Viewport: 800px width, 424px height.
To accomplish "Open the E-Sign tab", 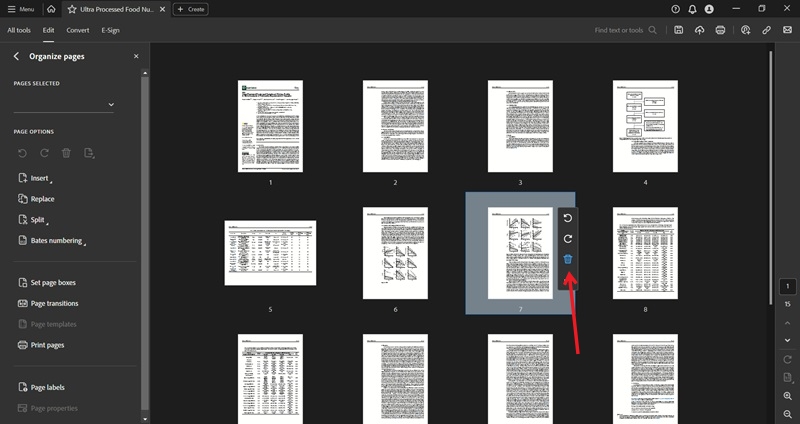I will pos(110,30).
